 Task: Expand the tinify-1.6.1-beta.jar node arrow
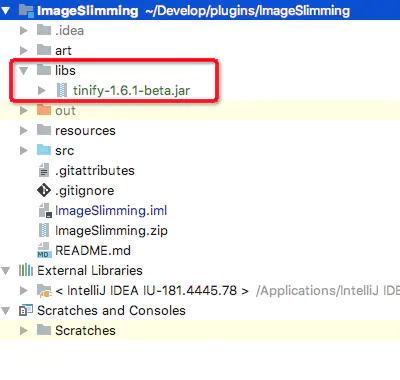[x=42, y=90]
